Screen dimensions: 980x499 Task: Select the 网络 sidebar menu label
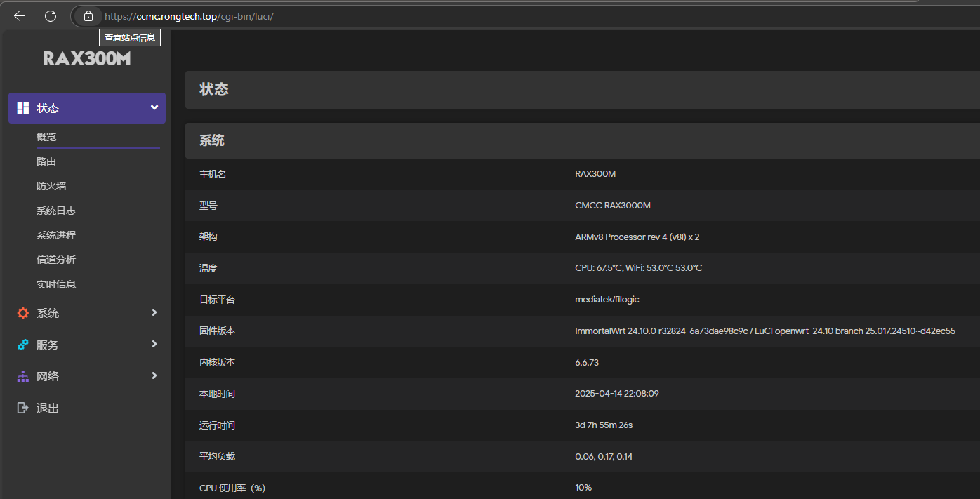pyautogui.click(x=48, y=376)
